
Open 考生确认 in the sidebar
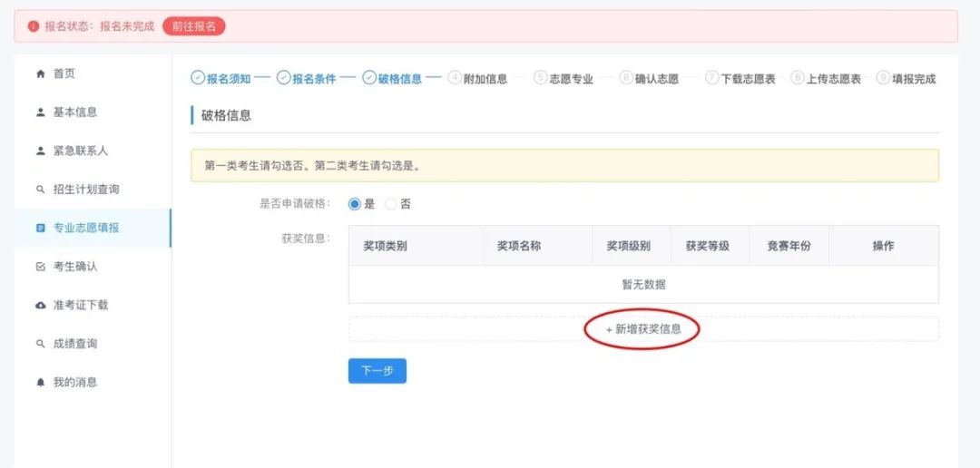[x=92, y=267]
